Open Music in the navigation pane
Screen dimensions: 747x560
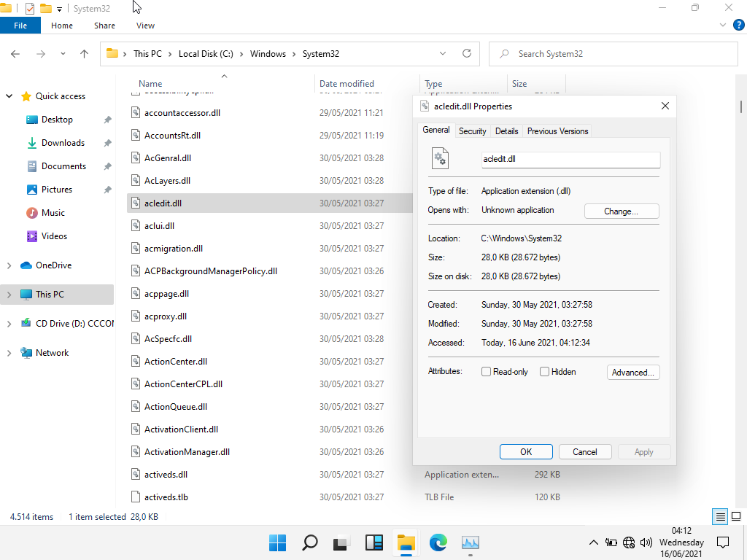[x=53, y=213]
